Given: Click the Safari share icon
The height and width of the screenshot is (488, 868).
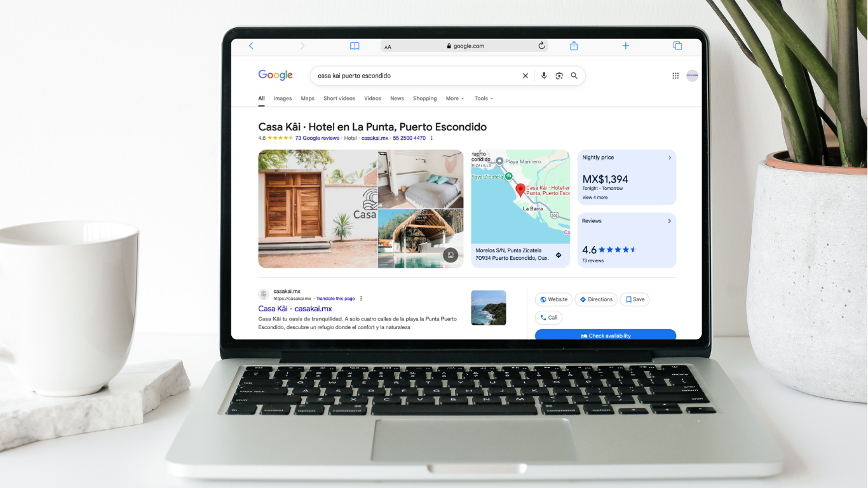Looking at the screenshot, I should click(574, 46).
